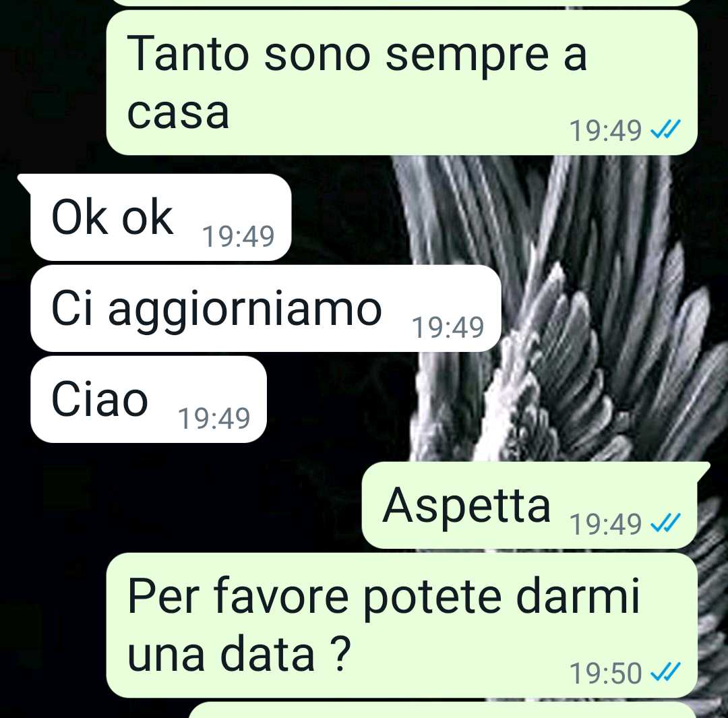Select the sent "Aspetta" message text

(x=466, y=507)
